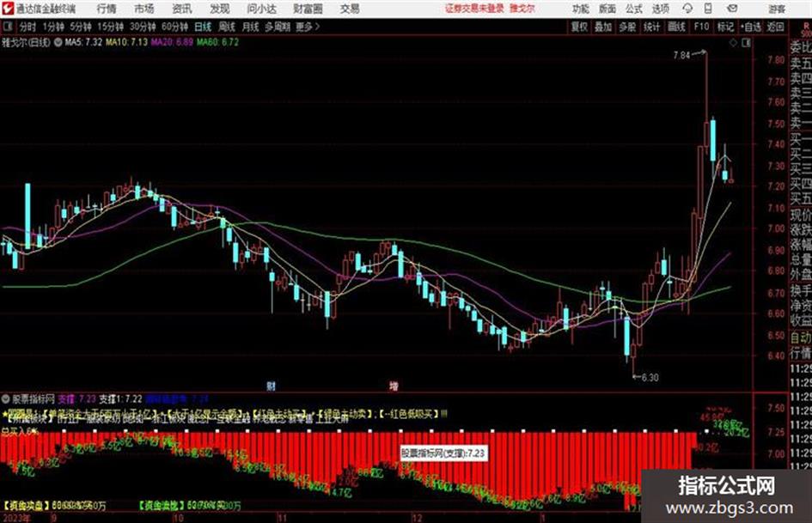The height and width of the screenshot is (523, 812).
Task: Click the 叠加 overlay button
Action: coord(603,27)
